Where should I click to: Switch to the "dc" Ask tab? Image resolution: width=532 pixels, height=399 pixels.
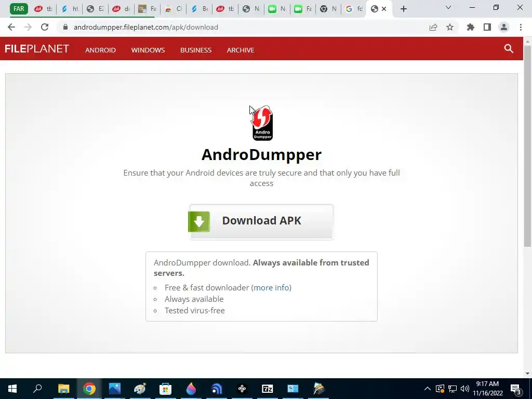tap(122, 9)
